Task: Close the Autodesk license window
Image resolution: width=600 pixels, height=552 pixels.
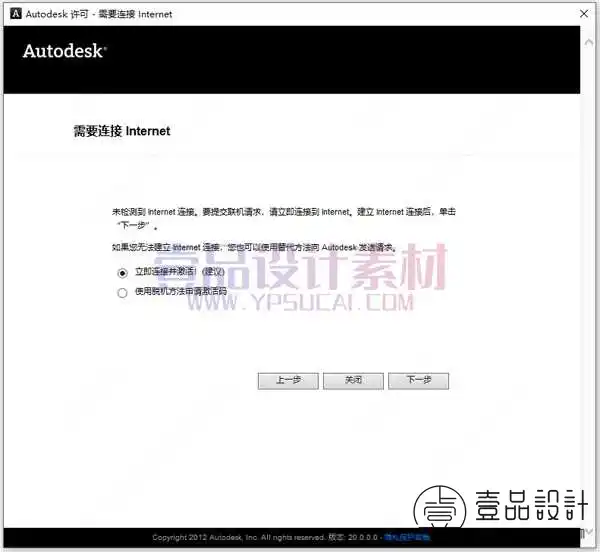Action: point(584,14)
